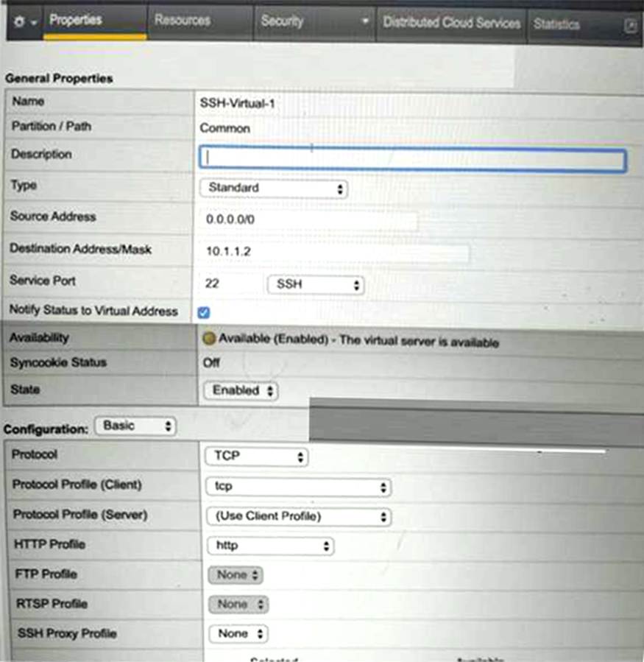Open the Configuration Basic dropdown
This screenshot has width=644, height=662.
[x=135, y=426]
